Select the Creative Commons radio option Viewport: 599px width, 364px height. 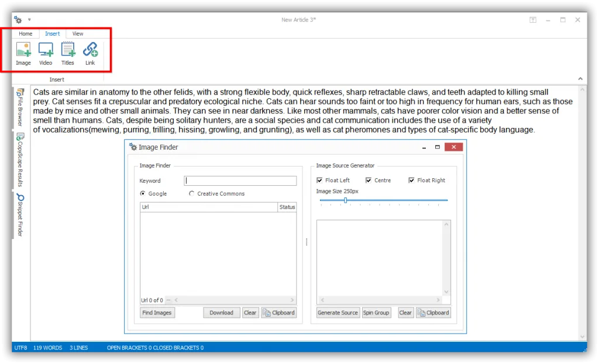[191, 193]
